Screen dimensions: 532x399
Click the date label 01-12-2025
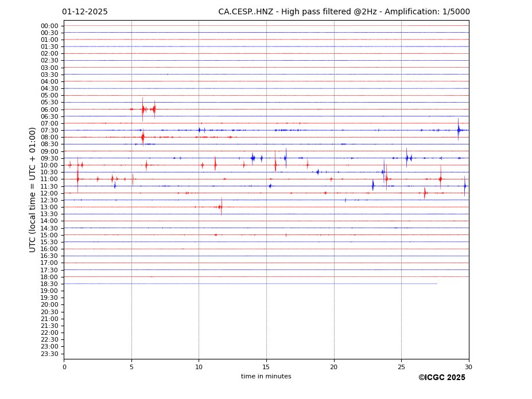85,12
